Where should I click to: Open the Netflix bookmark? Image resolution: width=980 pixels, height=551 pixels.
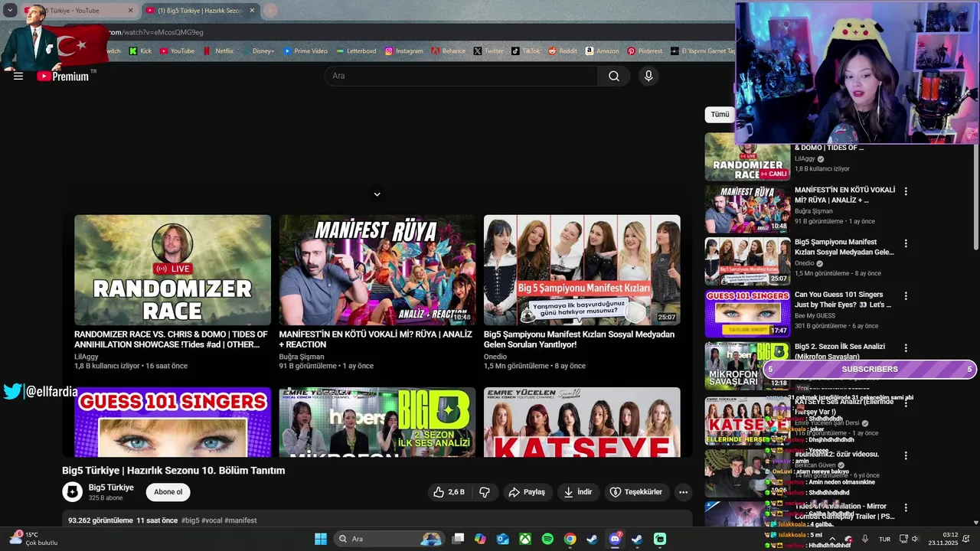tap(219, 51)
